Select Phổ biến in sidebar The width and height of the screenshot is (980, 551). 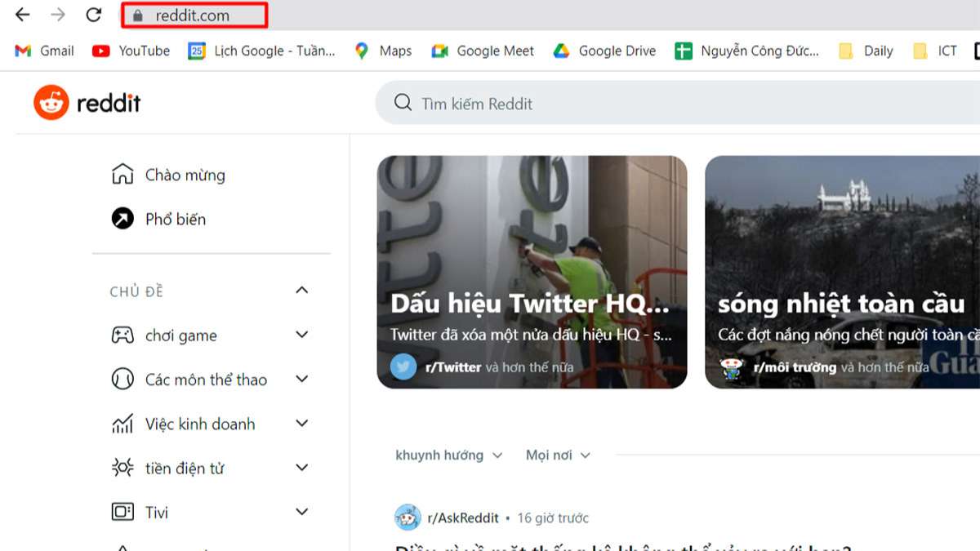[x=175, y=219]
